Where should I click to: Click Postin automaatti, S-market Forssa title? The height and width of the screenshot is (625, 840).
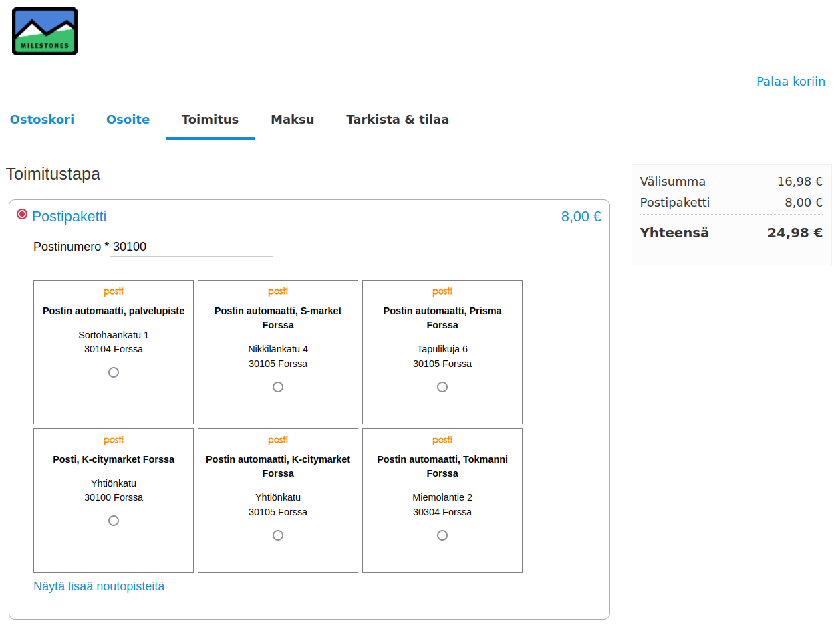pos(278,318)
